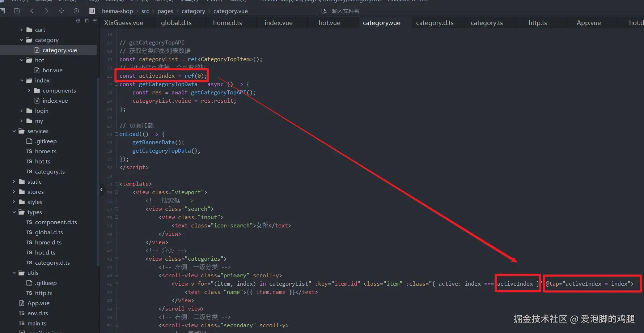644x333 pixels.
Task: Fold the primary scroll-view at line 45
Action: coord(116,276)
